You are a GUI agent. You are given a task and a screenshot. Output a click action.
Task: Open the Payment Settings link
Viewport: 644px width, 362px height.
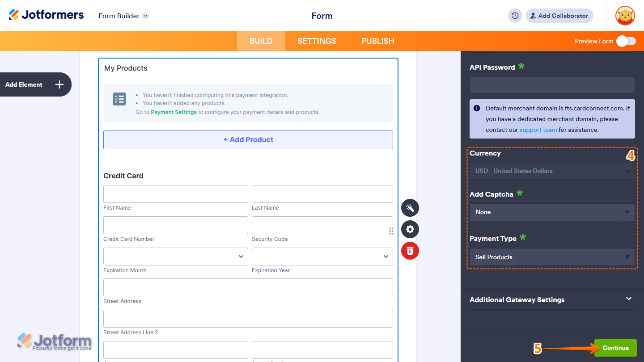click(174, 112)
